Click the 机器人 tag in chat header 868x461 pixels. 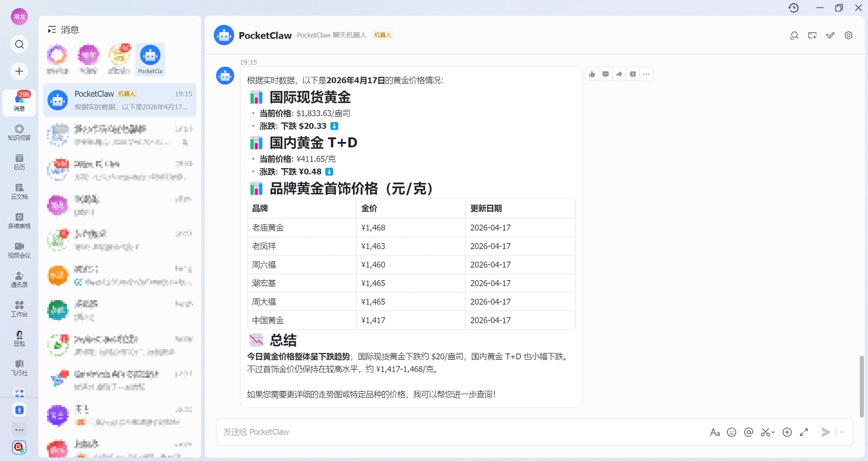(x=382, y=35)
